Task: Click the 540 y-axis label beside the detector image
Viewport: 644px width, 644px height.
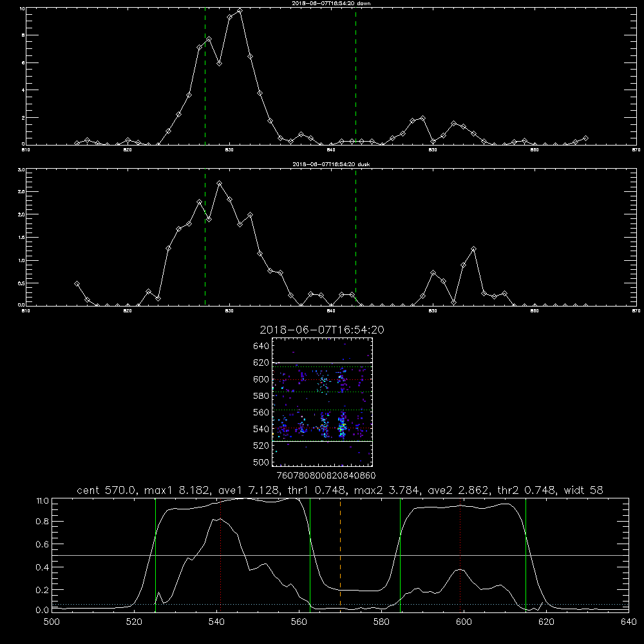Action: click(261, 429)
